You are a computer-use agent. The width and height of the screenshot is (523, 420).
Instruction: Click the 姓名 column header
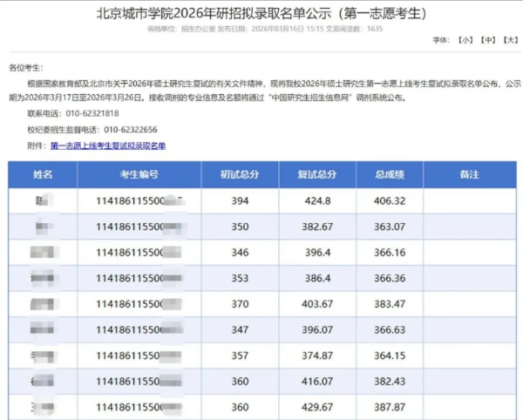click(x=43, y=175)
